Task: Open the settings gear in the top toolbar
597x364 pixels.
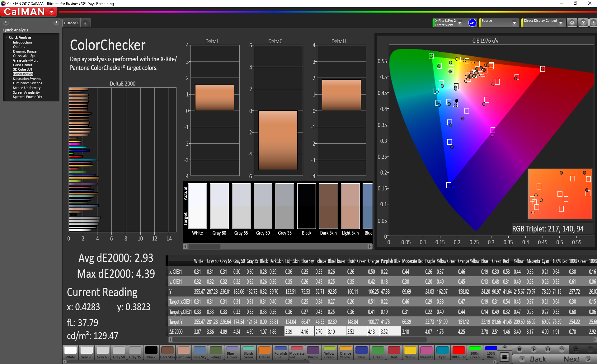Action: 572,23
